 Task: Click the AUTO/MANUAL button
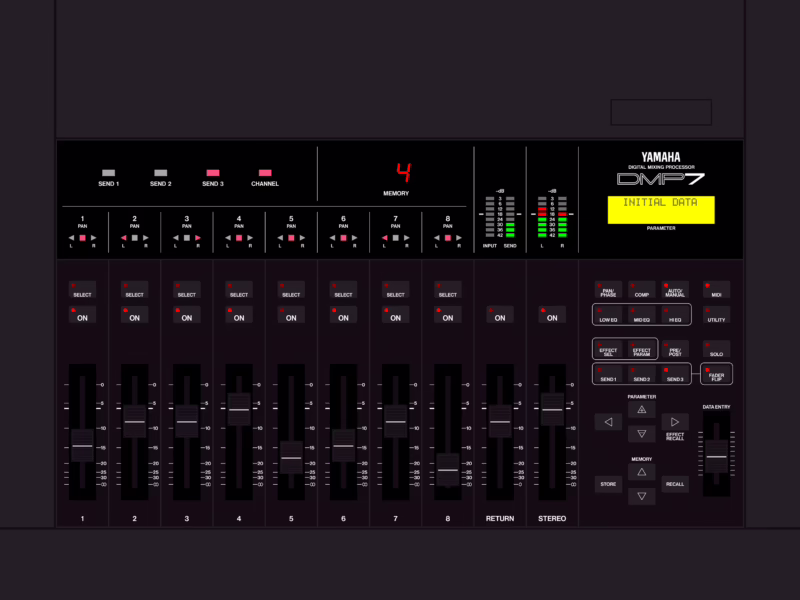point(675,289)
